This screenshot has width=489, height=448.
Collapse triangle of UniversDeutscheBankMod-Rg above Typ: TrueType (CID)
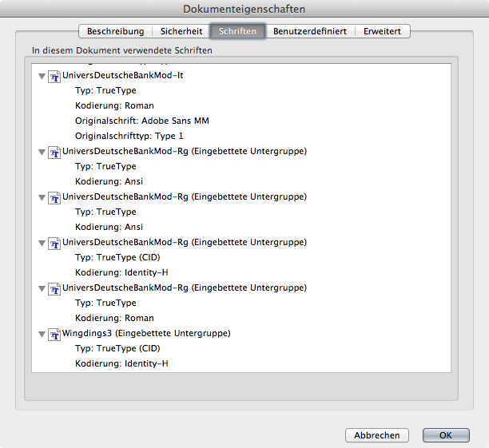(x=42, y=244)
